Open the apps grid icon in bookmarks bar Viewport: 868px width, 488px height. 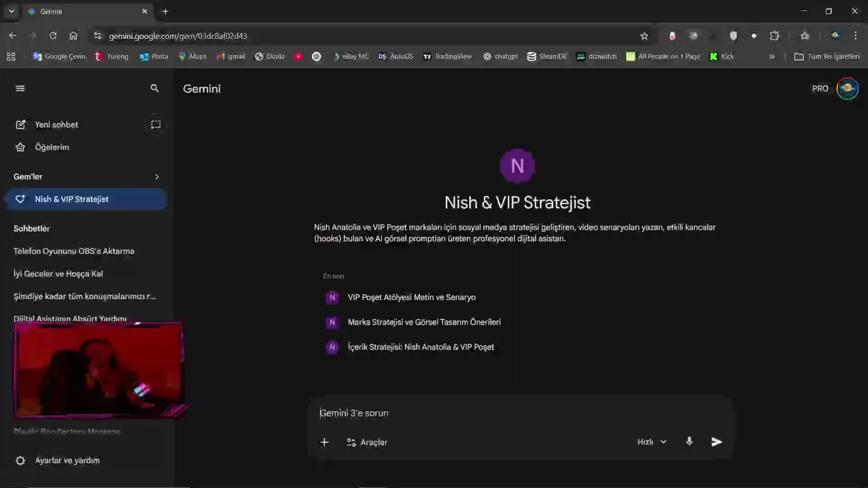(x=11, y=57)
